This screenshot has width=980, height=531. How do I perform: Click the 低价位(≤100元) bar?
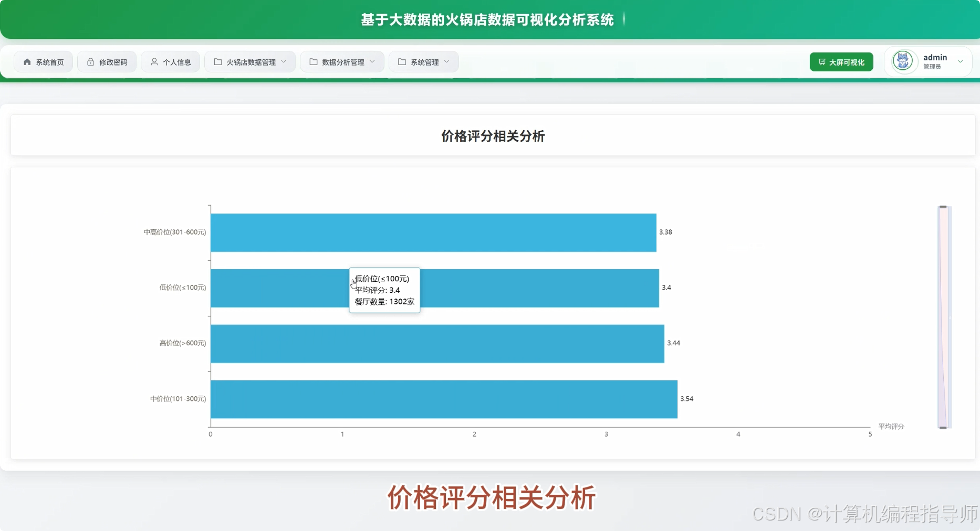(435, 288)
